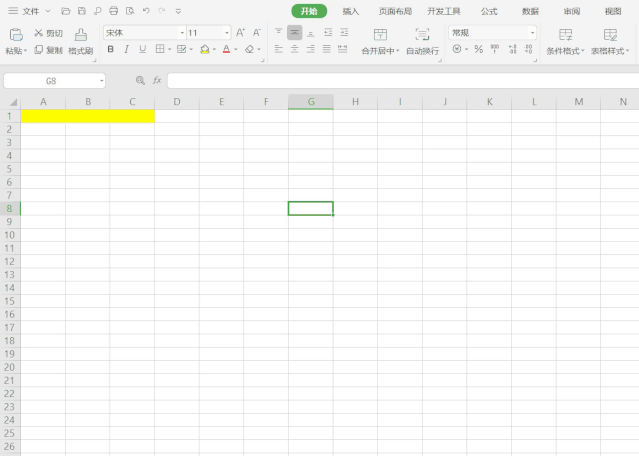The height and width of the screenshot is (456, 639).
Task: Click the Copy (复制) button
Action: point(47,49)
